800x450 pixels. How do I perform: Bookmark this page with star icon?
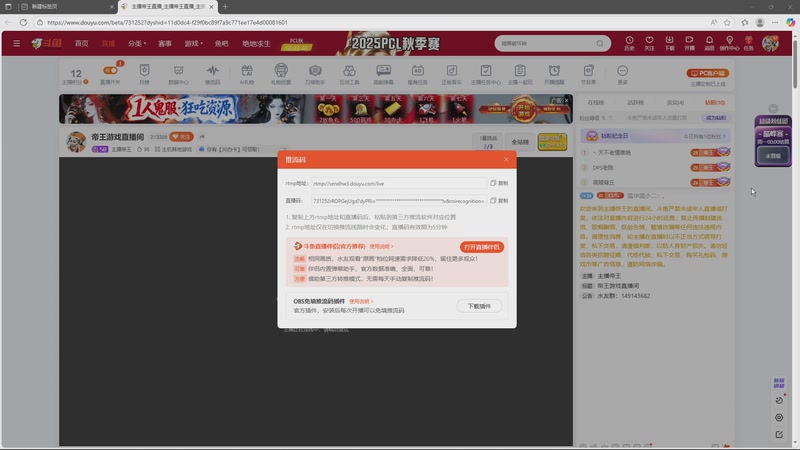(x=727, y=22)
